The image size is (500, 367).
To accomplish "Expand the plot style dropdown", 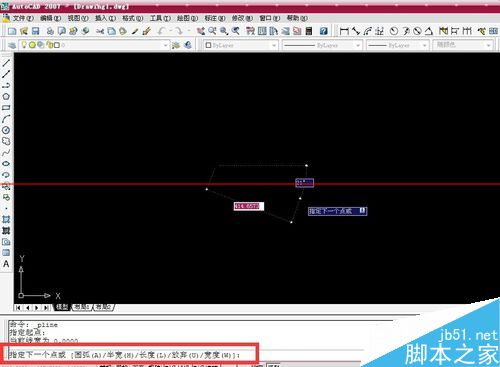I will point(488,45).
